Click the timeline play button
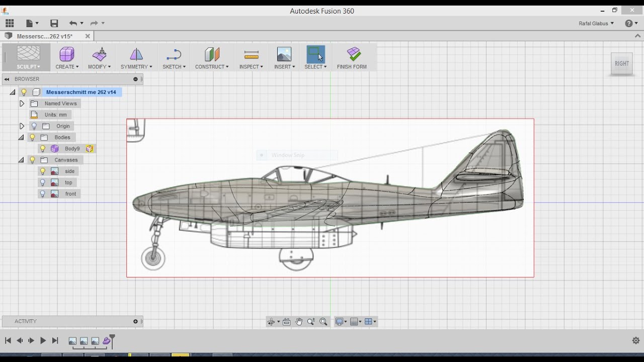644x362 pixels. [x=43, y=341]
